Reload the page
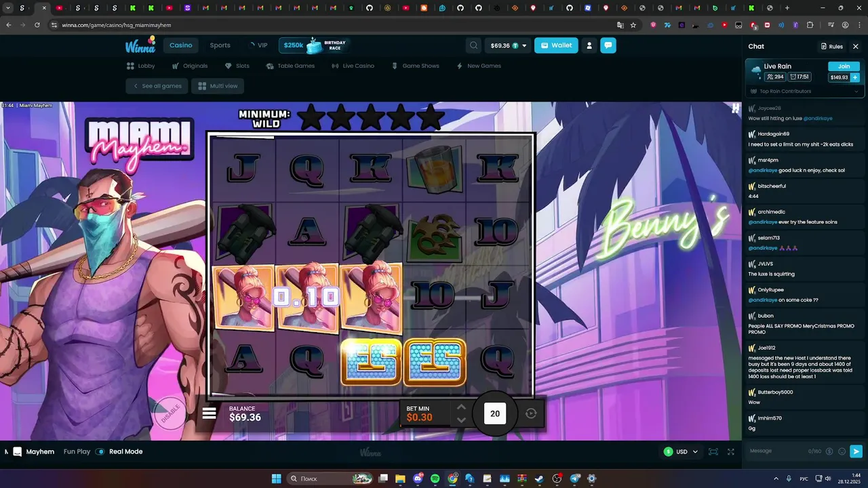This screenshot has width=868, height=488. [x=38, y=25]
